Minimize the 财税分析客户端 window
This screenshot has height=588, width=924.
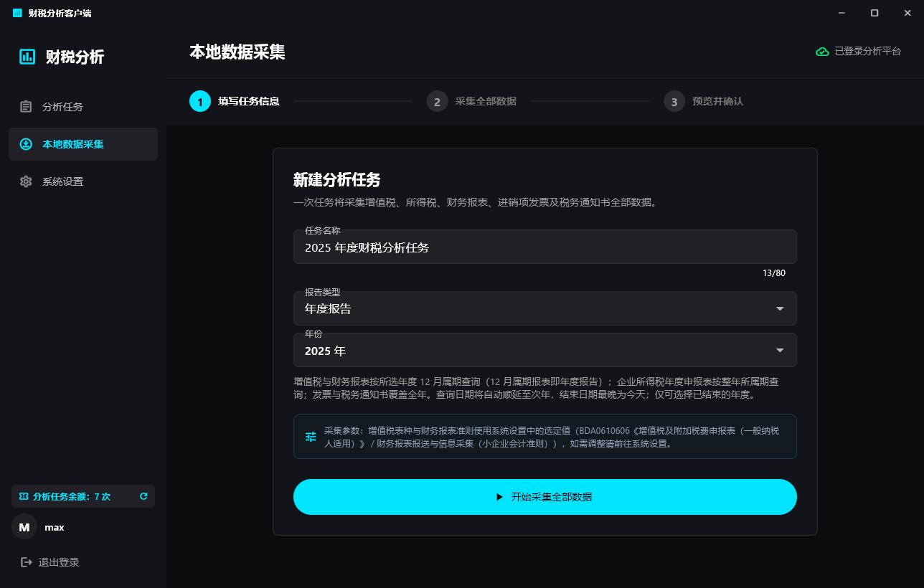(x=841, y=13)
